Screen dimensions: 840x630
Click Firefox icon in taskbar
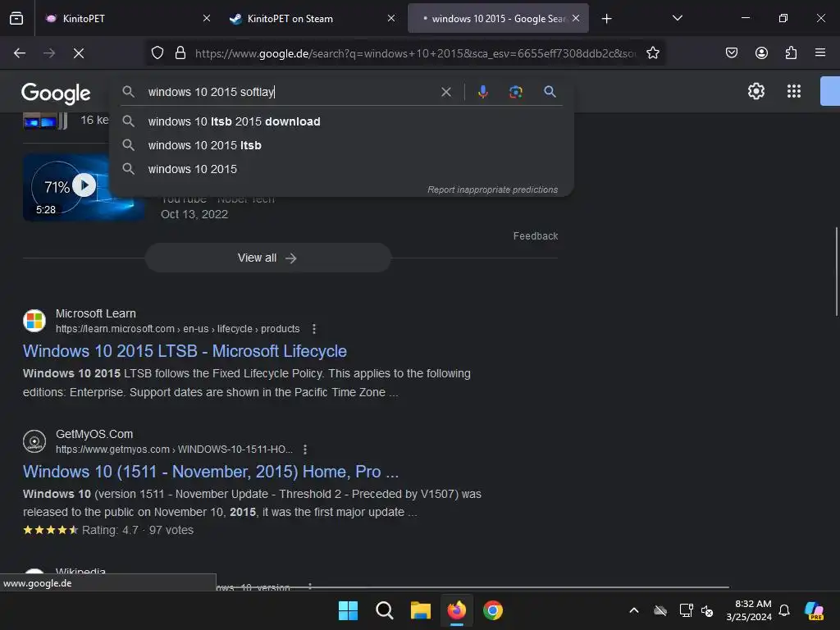pos(456,610)
